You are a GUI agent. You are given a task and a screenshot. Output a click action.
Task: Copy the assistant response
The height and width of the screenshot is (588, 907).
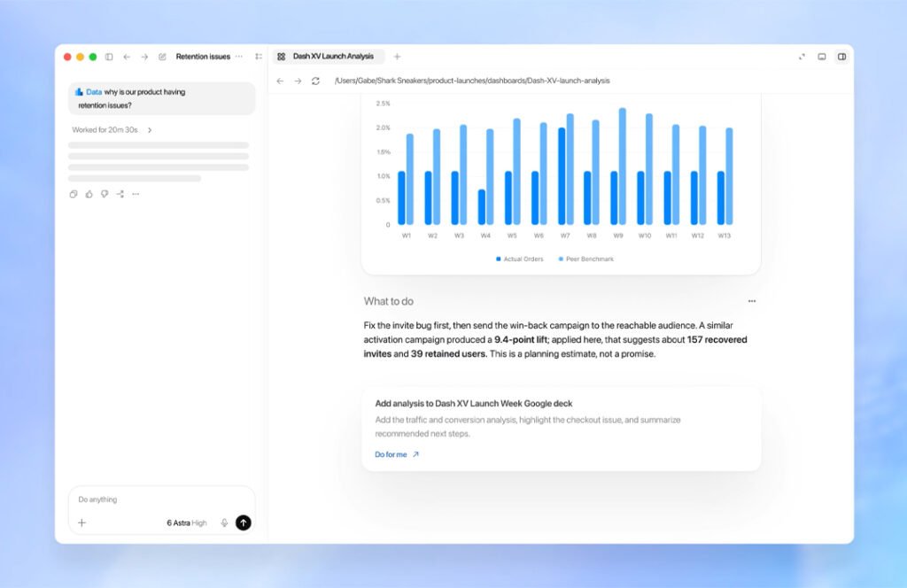click(74, 194)
